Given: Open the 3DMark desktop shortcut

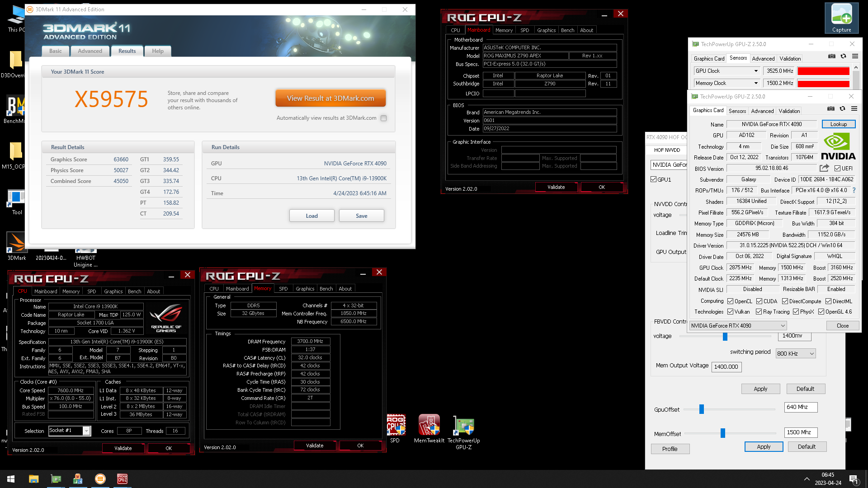Looking at the screenshot, I should coord(17,247).
